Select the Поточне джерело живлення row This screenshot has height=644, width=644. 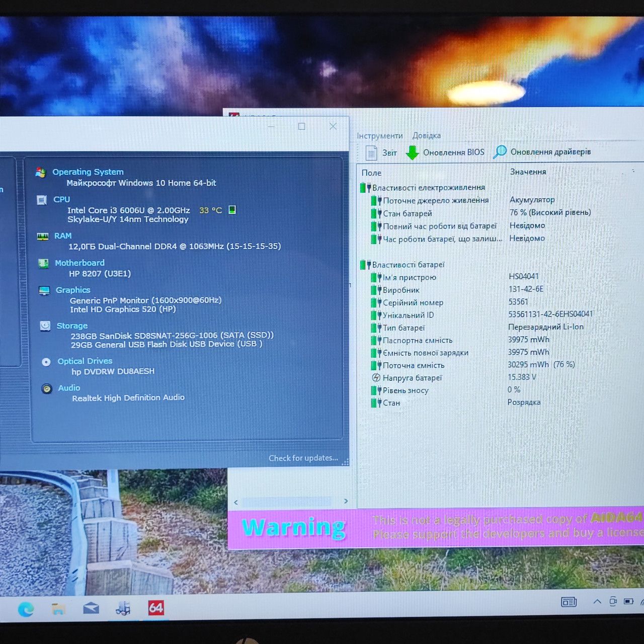click(430, 200)
